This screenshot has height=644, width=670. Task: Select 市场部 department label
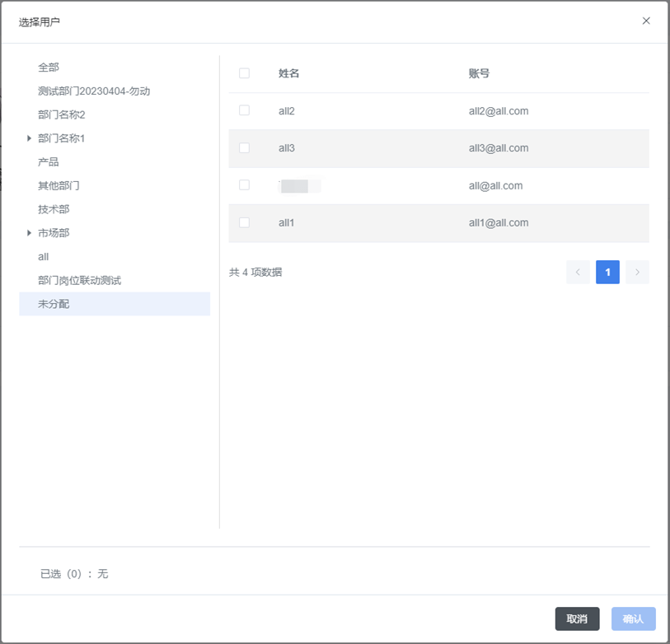coord(54,233)
